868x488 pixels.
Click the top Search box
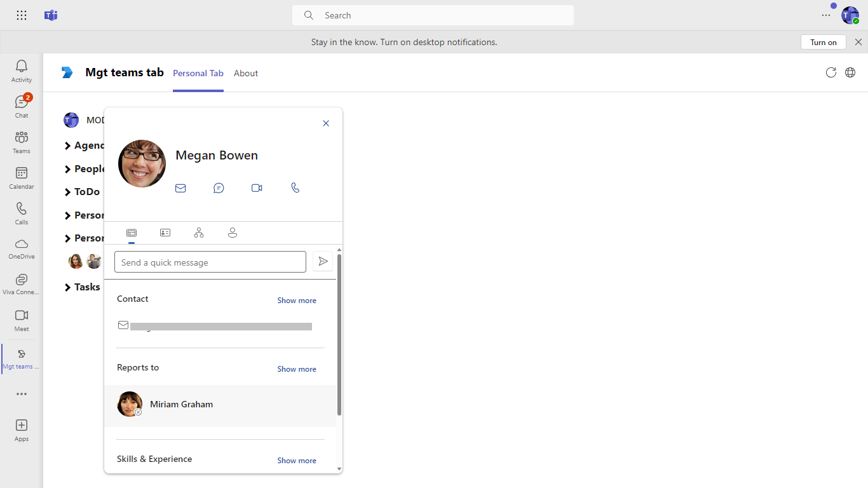[433, 15]
